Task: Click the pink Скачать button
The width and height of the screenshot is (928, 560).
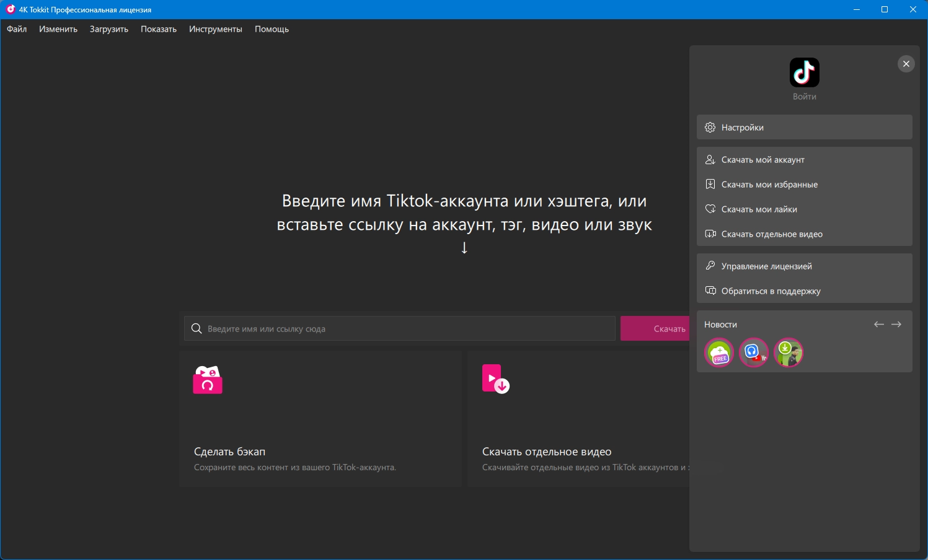Action: (x=655, y=328)
